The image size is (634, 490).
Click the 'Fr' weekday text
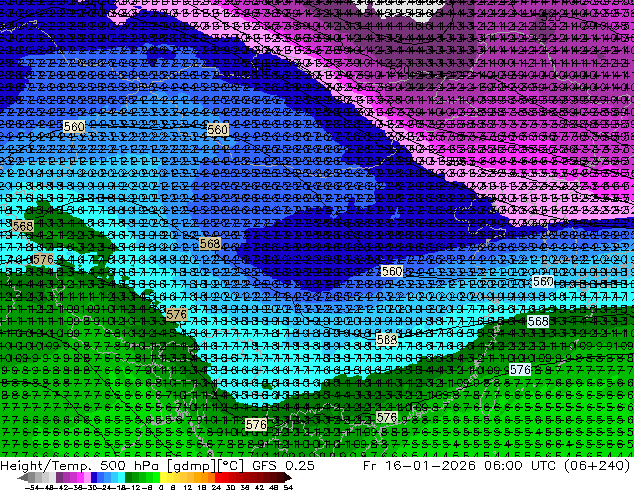(370, 466)
